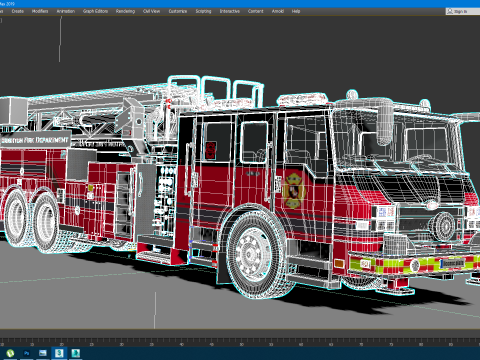Open the Interactive menu
This screenshot has width=480, height=360.
click(x=230, y=11)
